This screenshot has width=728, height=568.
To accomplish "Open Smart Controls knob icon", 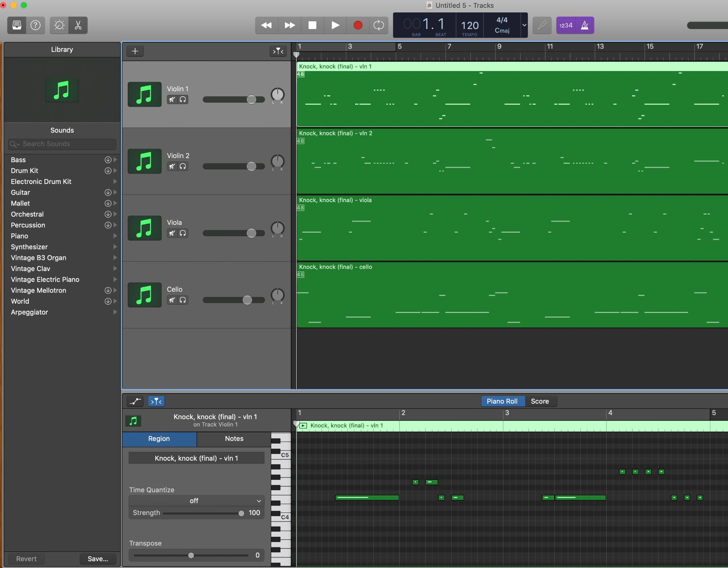I will [x=59, y=25].
